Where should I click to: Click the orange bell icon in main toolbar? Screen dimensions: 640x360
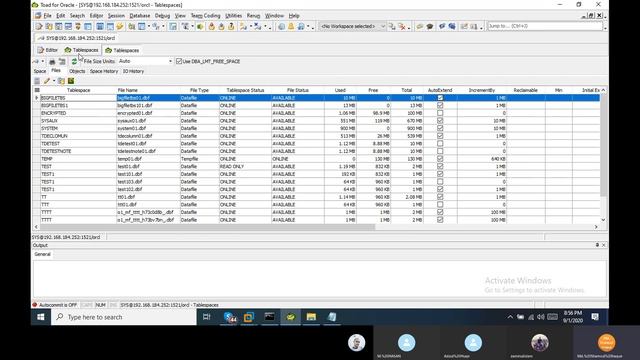tap(291, 27)
